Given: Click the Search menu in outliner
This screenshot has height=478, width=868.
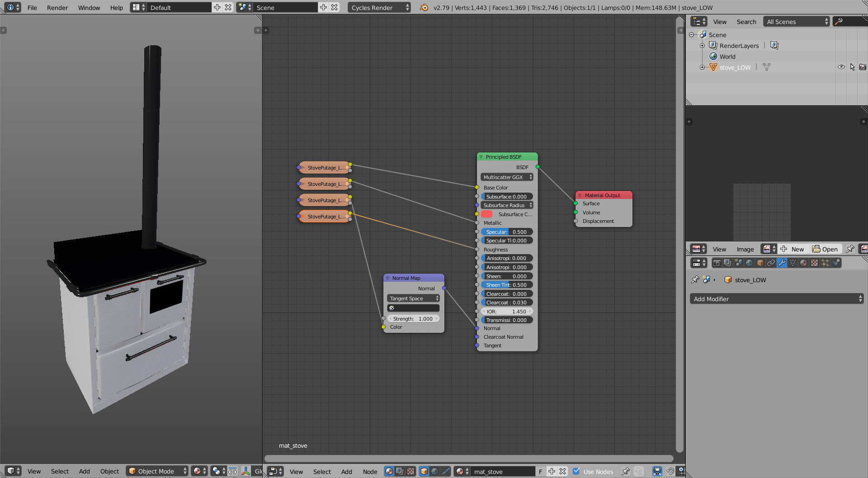Looking at the screenshot, I should 746,22.
